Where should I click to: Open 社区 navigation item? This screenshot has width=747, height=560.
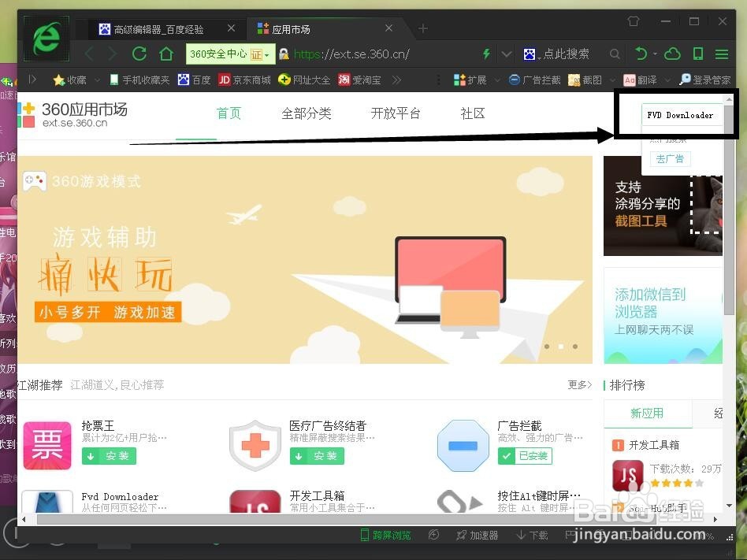[x=473, y=113]
